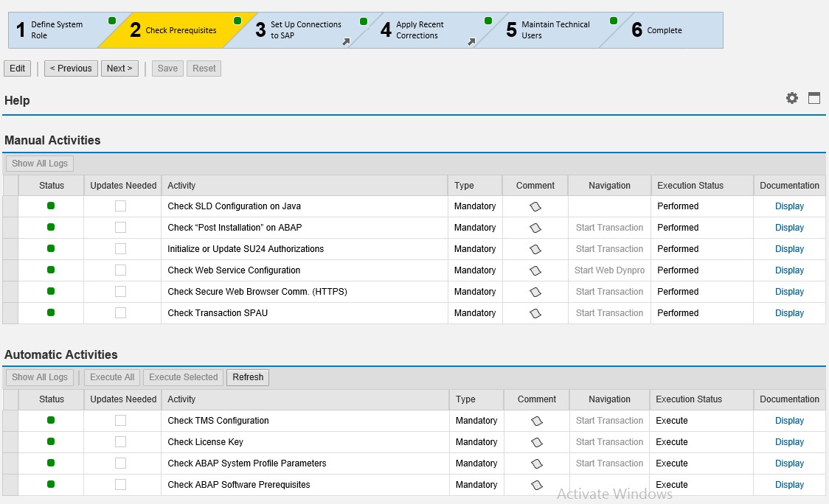This screenshot has width=829, height=504.
Task: Tick Updates Needed for Check License Key
Action: (120, 441)
